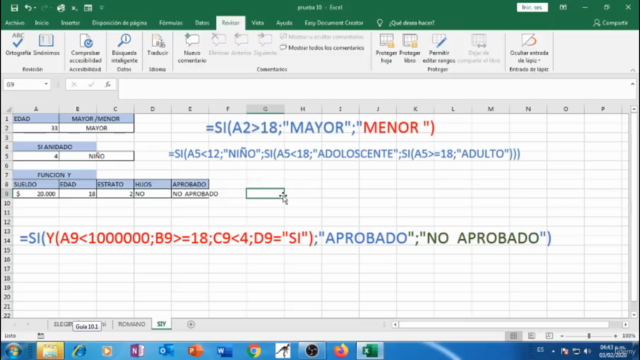Switch to the Datos tab

pyautogui.click(x=202, y=23)
